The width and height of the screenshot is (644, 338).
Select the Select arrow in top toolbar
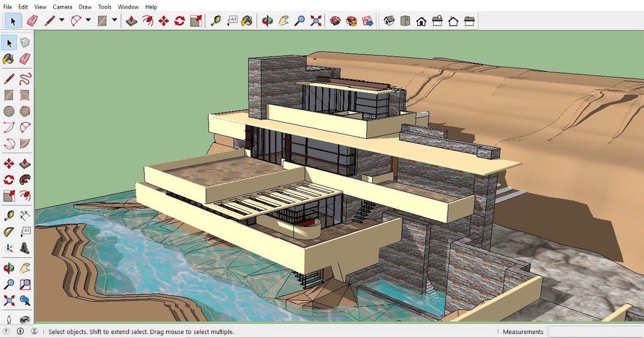tap(13, 21)
